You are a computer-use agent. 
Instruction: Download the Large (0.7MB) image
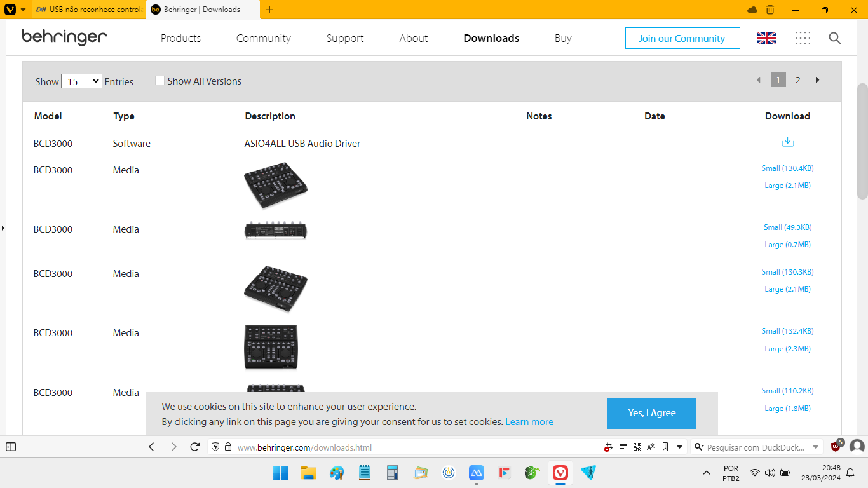(787, 245)
